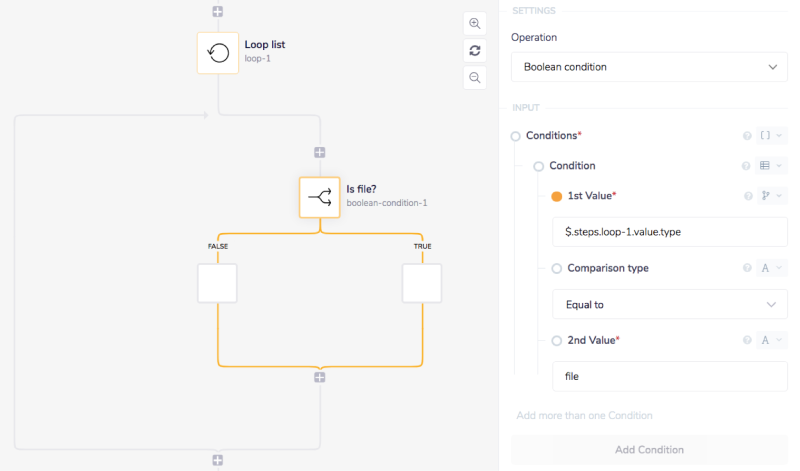
Task: Expand the Equal to comparison dropdown
Action: point(669,304)
